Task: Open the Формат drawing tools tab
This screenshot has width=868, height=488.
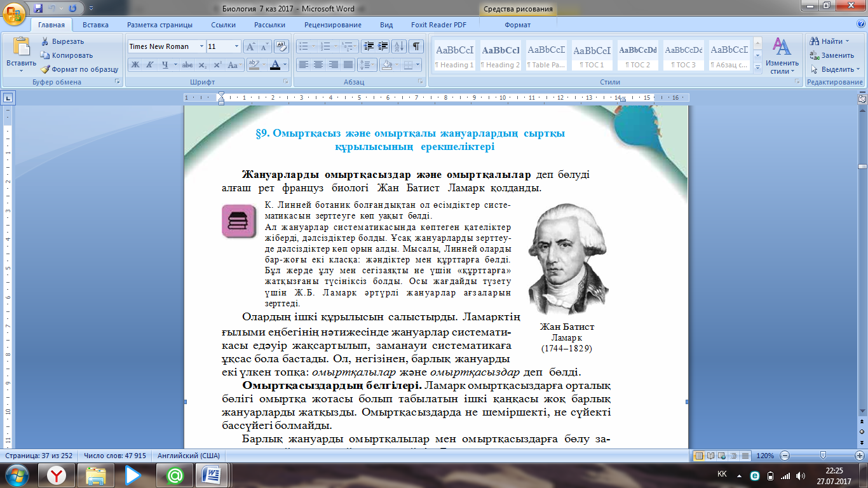Action: pyautogui.click(x=517, y=25)
